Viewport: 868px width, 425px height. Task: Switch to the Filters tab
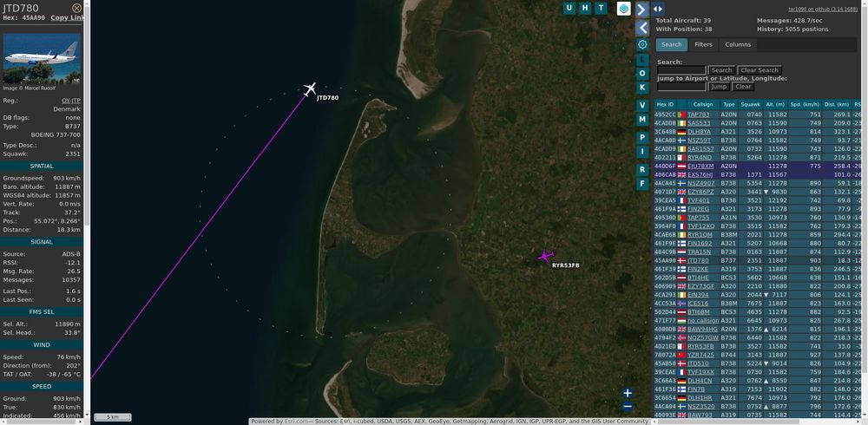[703, 45]
